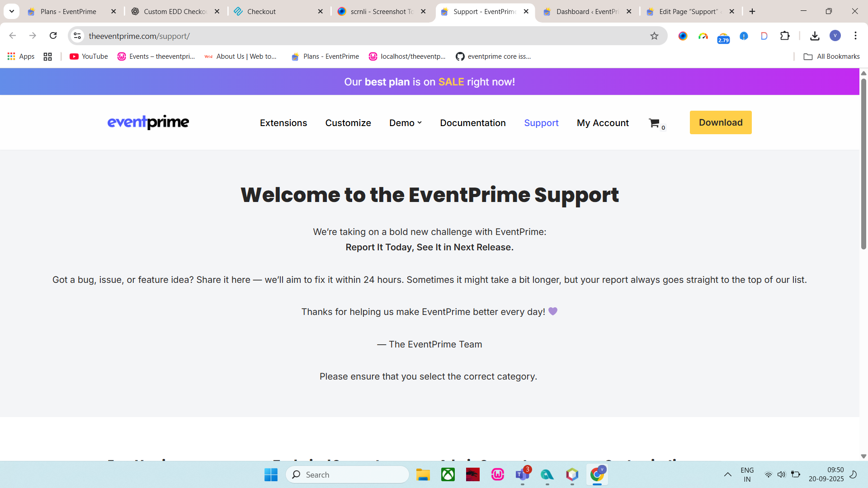Screen dimensions: 868x488
Task: Click the shopping cart icon
Action: click(654, 123)
